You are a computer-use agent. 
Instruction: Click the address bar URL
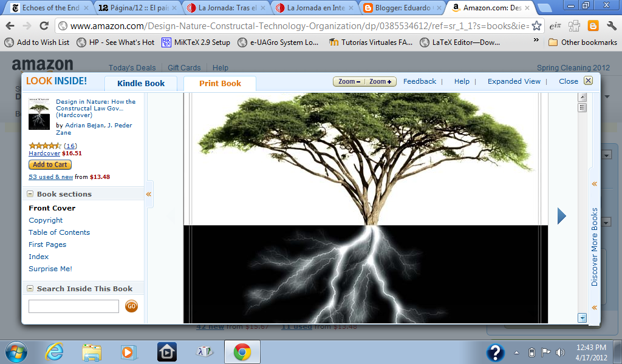[299, 25]
